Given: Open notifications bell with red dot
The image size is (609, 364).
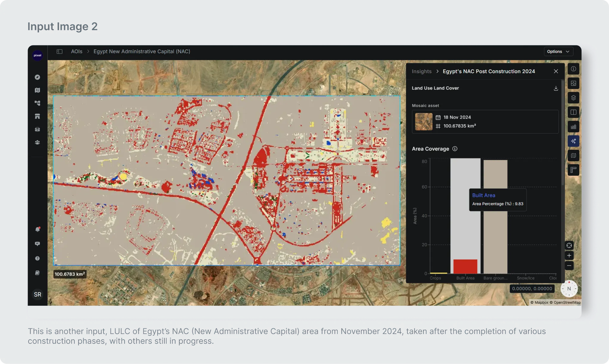Looking at the screenshot, I should tap(37, 229).
